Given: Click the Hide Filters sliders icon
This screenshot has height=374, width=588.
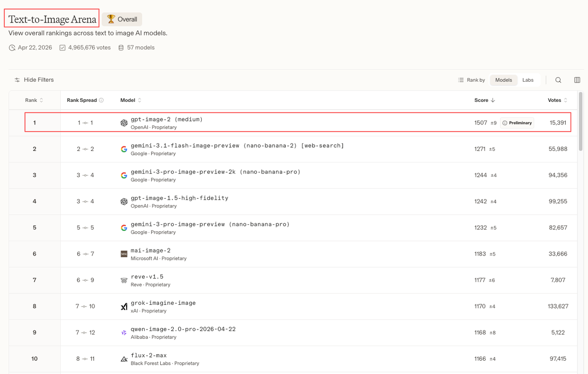Looking at the screenshot, I should tap(17, 80).
